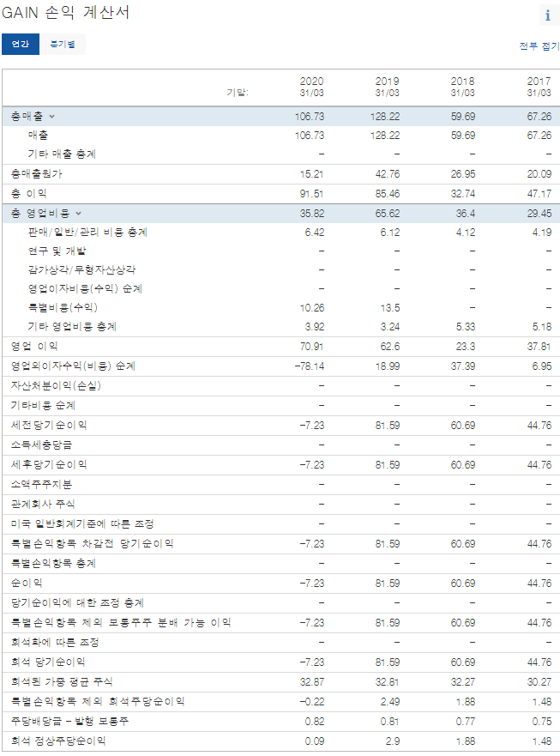Click the 2018 31/03 column header
The height and width of the screenshot is (756, 560).
[x=462, y=87]
